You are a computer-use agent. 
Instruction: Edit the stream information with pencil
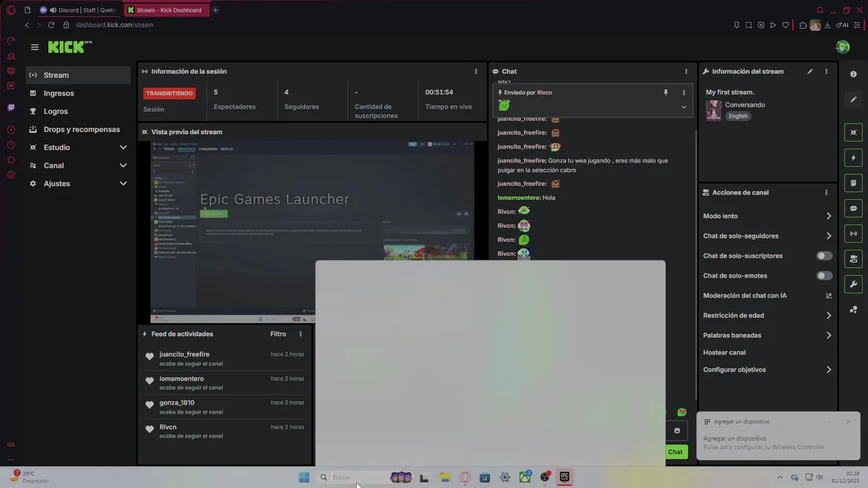point(810,71)
